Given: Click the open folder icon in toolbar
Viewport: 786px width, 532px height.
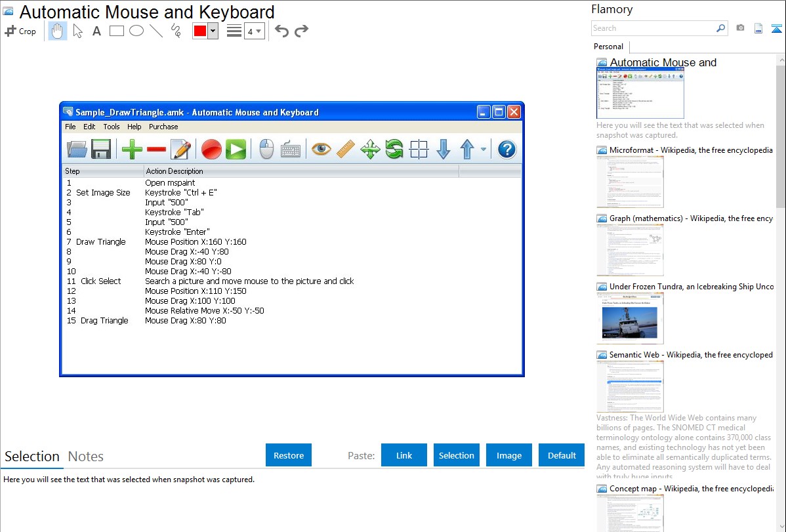Looking at the screenshot, I should [x=77, y=150].
